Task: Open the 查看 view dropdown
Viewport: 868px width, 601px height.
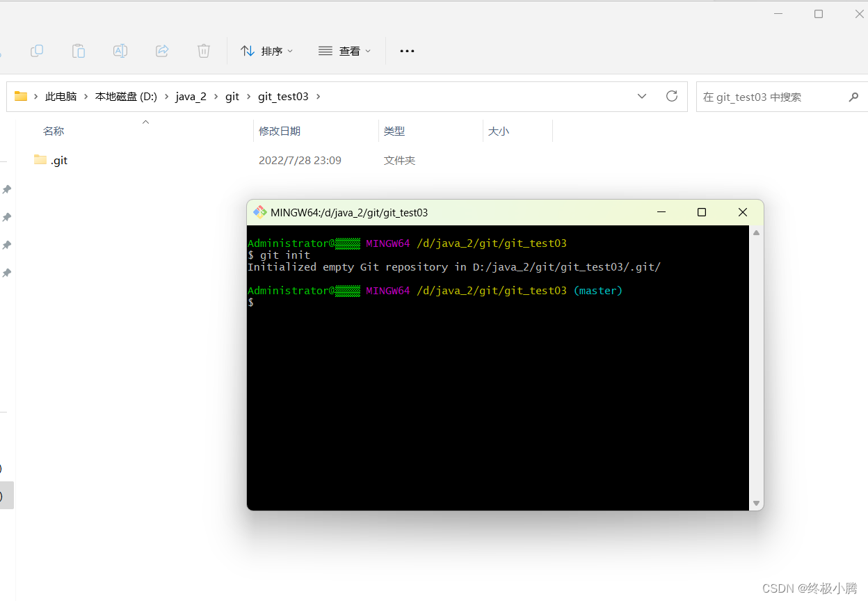Action: point(345,51)
